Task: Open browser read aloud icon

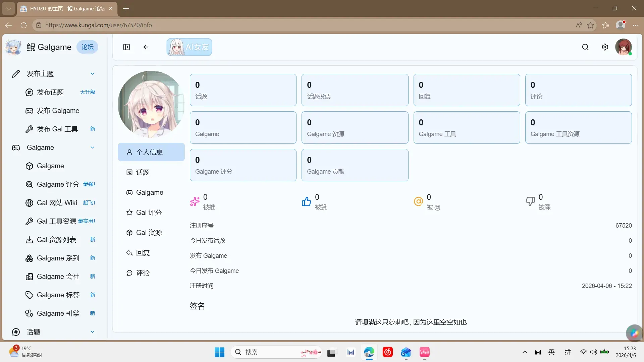Action: point(579,25)
